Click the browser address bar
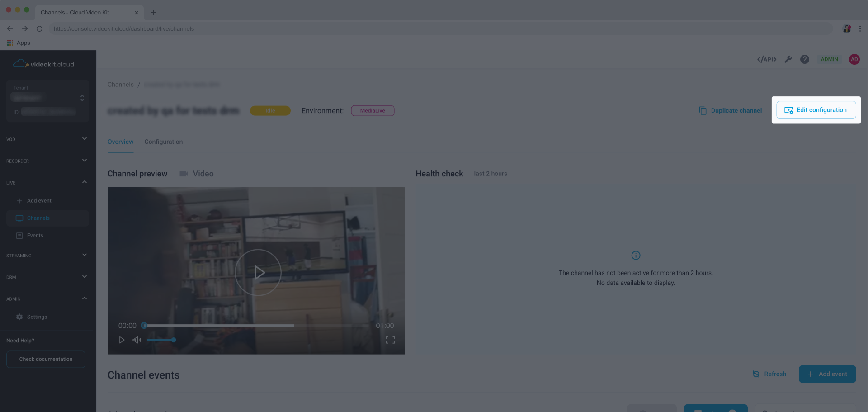 coord(441,28)
